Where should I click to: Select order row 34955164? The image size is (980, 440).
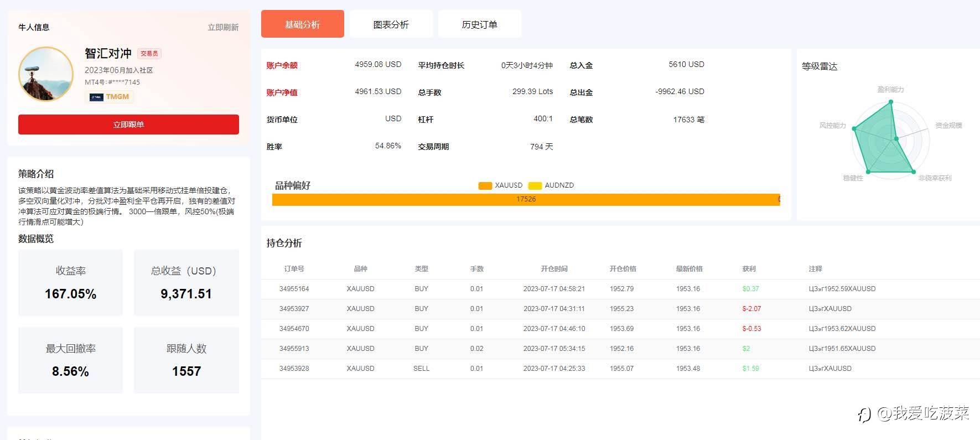(x=294, y=289)
